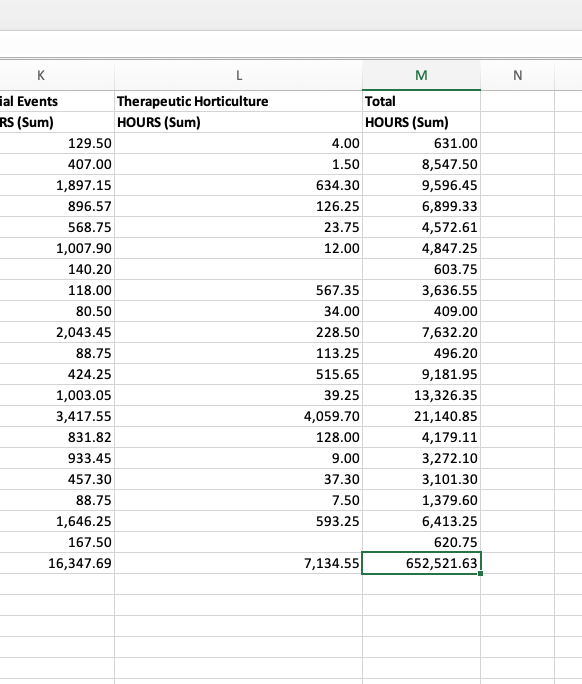Select cell with value 634.30
The image size is (582, 684).
click(x=239, y=185)
